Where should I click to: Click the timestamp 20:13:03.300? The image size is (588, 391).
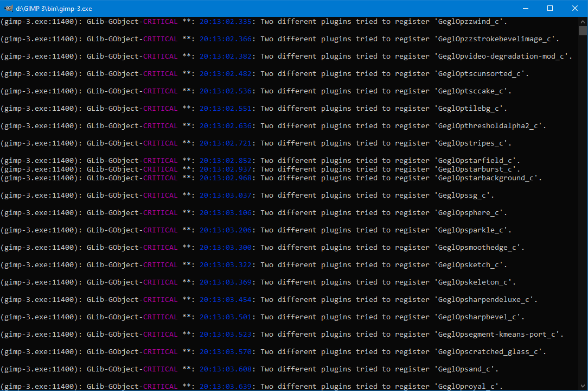click(x=225, y=247)
